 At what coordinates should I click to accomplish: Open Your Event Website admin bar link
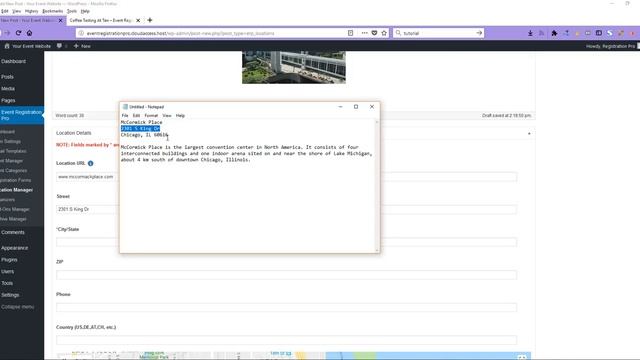point(28,46)
